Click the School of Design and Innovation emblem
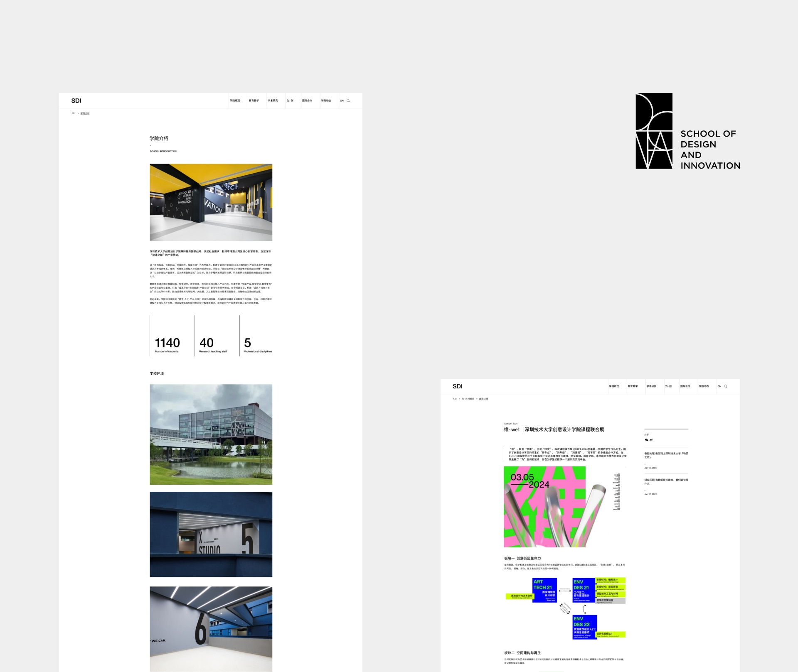Viewport: 798px width, 672px height. [654, 131]
